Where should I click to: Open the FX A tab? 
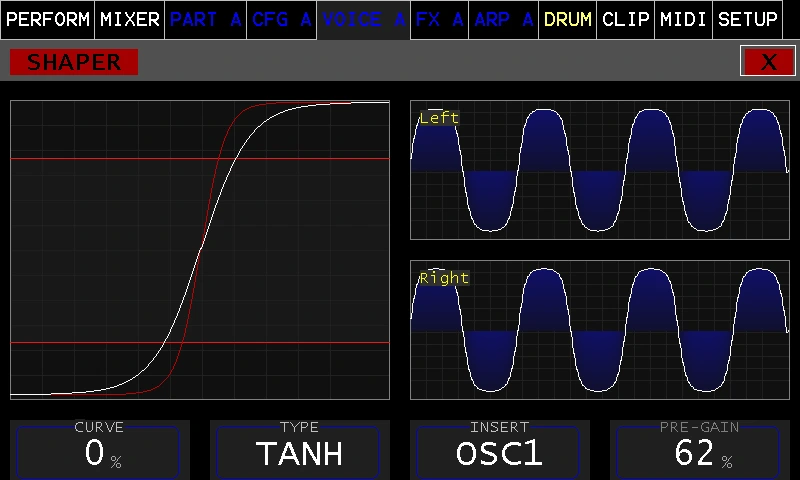(x=439, y=20)
